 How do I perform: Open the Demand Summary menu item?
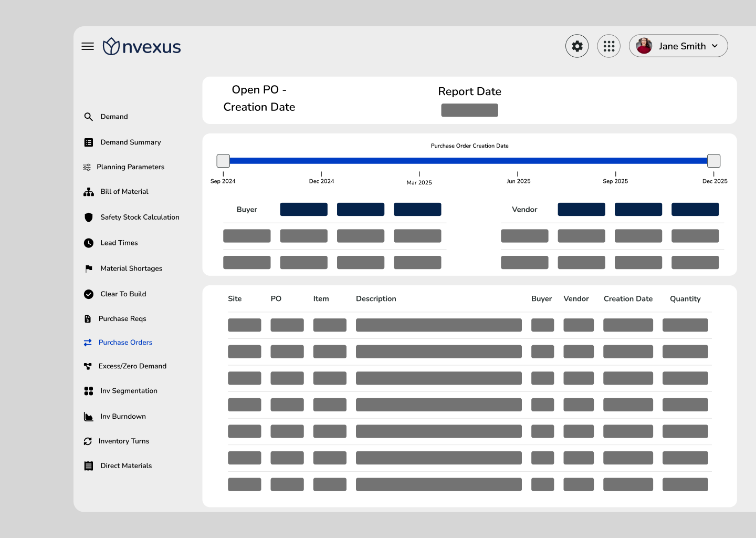pyautogui.click(x=131, y=142)
